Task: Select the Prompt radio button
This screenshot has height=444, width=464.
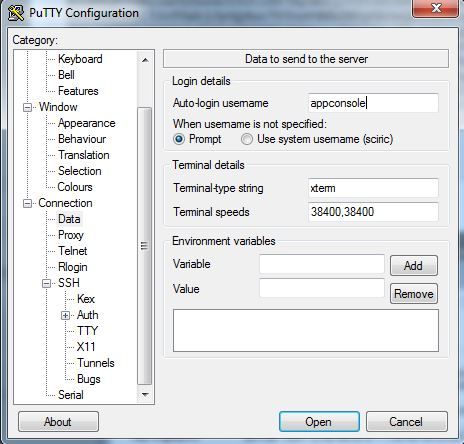Action: click(x=179, y=139)
